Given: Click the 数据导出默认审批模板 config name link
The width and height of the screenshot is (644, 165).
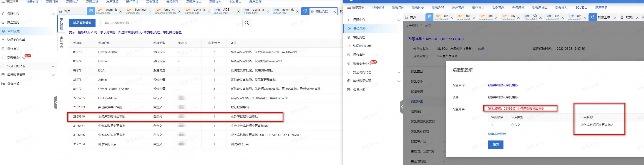Looking at the screenshot, I should tap(503, 85).
